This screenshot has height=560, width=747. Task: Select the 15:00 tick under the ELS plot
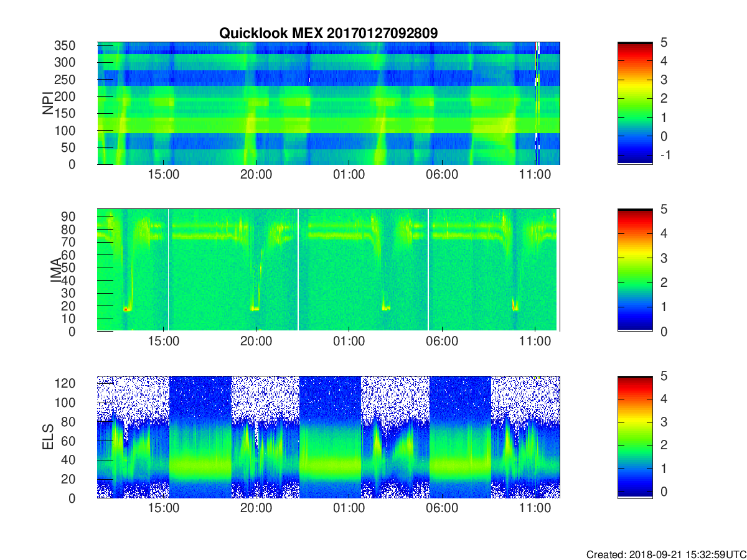(x=164, y=508)
